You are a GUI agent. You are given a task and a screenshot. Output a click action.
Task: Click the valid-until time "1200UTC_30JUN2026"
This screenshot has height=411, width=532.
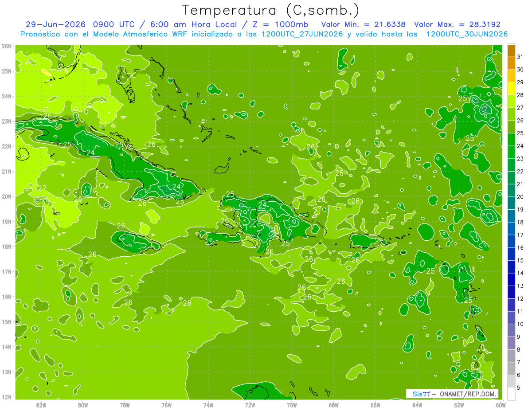(467, 34)
